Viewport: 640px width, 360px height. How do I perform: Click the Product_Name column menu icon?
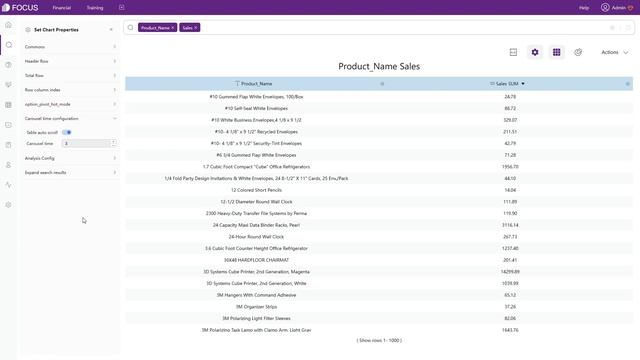[x=382, y=84]
